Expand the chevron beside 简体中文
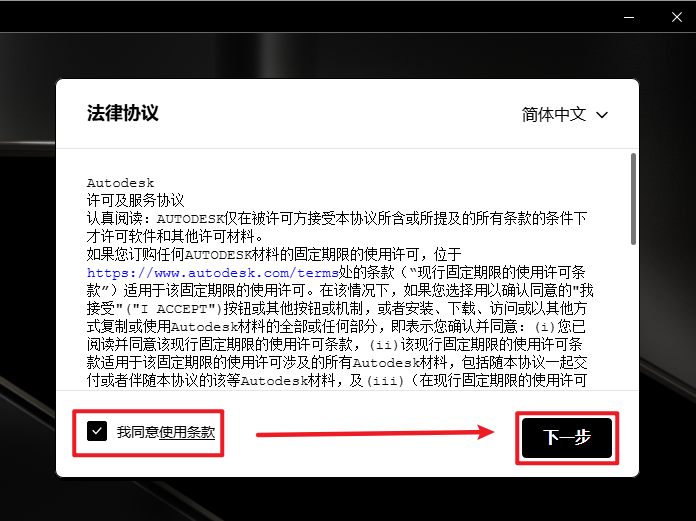696x521 pixels. coord(602,115)
